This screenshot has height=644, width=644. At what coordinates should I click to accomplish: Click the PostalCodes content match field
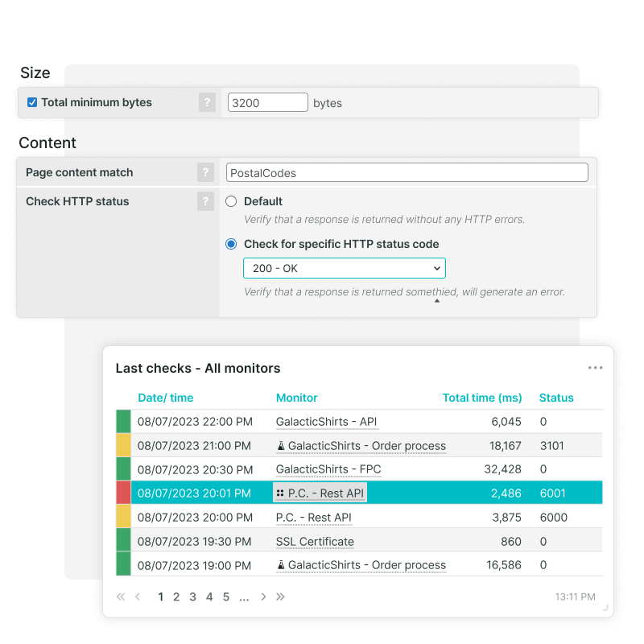point(407,172)
